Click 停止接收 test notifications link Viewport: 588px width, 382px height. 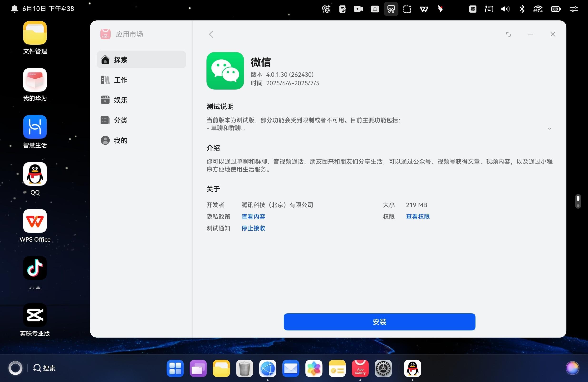click(253, 228)
